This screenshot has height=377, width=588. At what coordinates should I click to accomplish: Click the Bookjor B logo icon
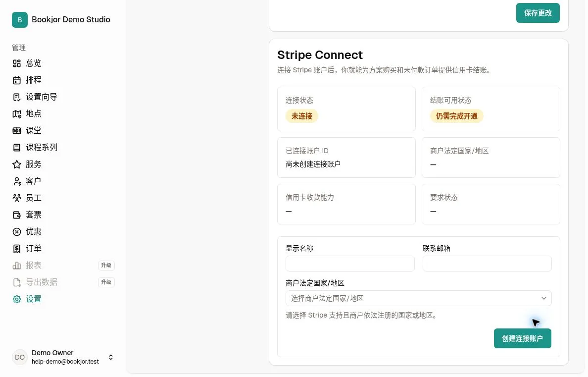(19, 19)
